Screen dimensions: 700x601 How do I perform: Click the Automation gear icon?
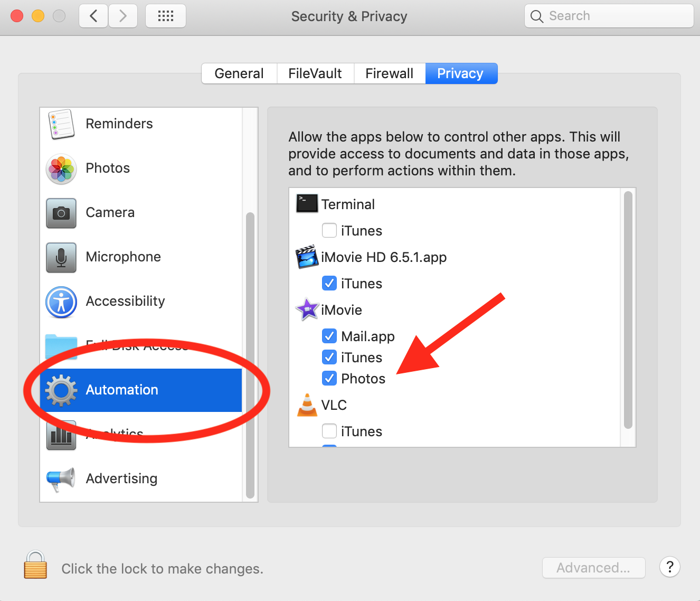pos(61,390)
